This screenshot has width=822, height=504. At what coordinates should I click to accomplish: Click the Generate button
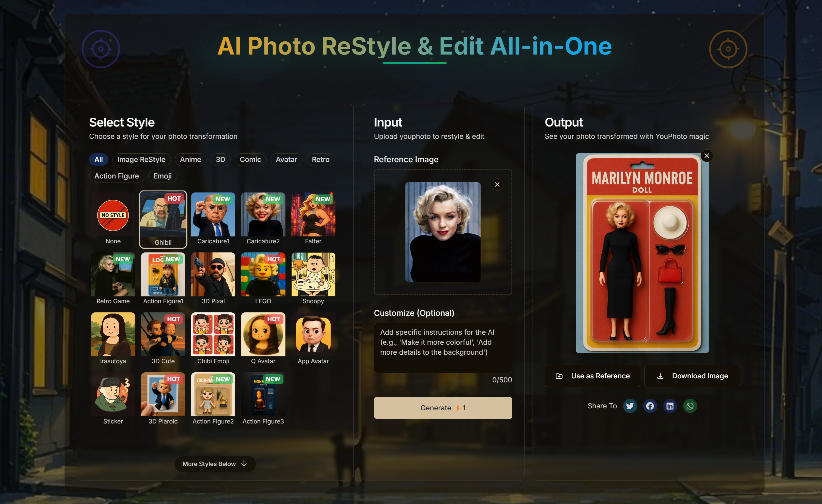443,408
